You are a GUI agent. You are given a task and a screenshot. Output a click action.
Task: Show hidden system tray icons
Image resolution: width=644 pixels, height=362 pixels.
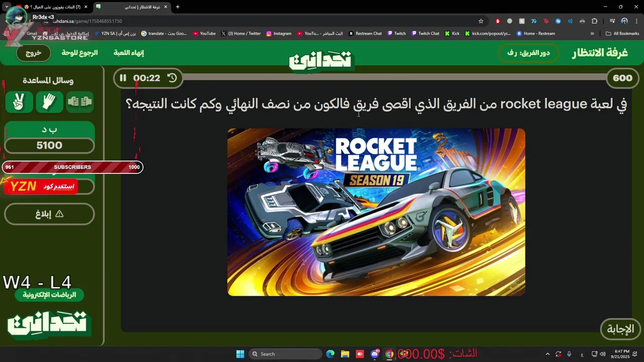tap(547, 354)
